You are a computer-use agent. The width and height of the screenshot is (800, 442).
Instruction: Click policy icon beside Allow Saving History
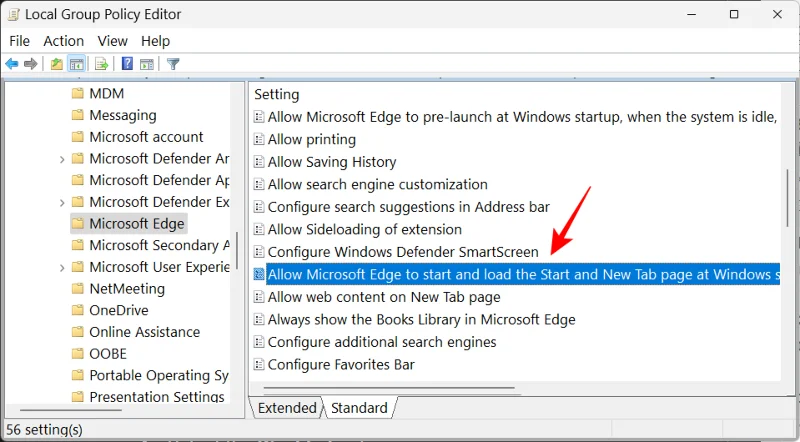[x=259, y=162]
